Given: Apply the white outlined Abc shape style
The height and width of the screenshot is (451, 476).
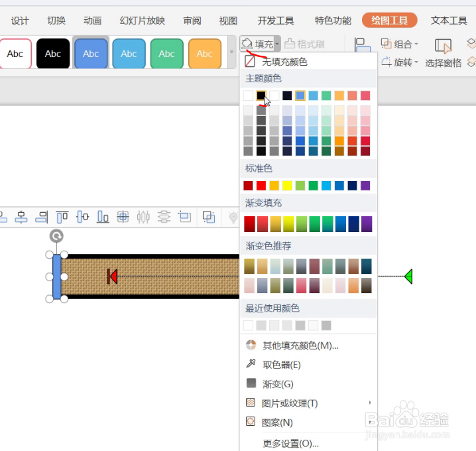Looking at the screenshot, I should click(15, 54).
